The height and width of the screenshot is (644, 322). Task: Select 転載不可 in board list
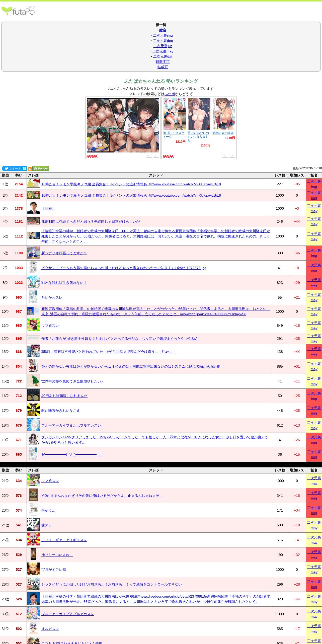(x=163, y=62)
